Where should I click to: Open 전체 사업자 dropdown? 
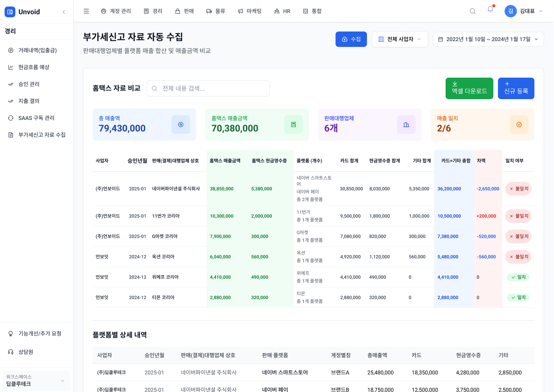tap(400, 39)
